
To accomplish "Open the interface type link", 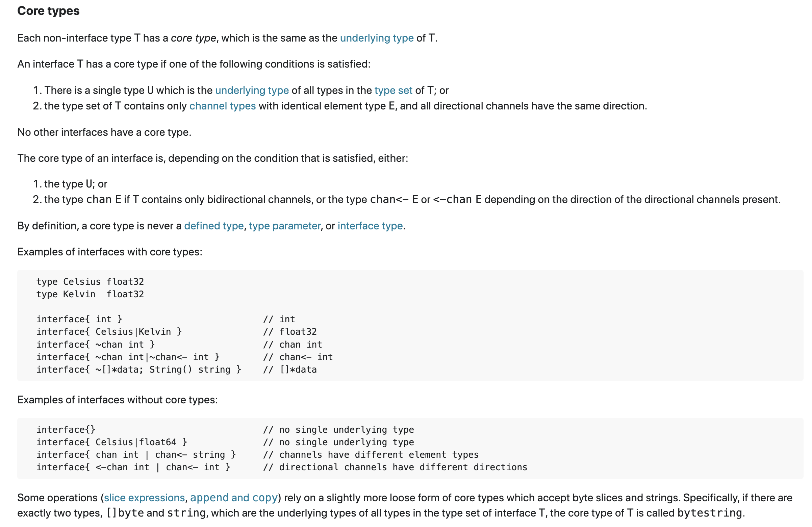I will [x=370, y=226].
